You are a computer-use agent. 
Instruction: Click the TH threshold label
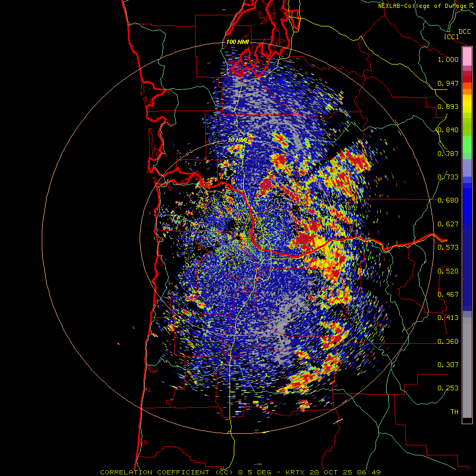pos(454,412)
